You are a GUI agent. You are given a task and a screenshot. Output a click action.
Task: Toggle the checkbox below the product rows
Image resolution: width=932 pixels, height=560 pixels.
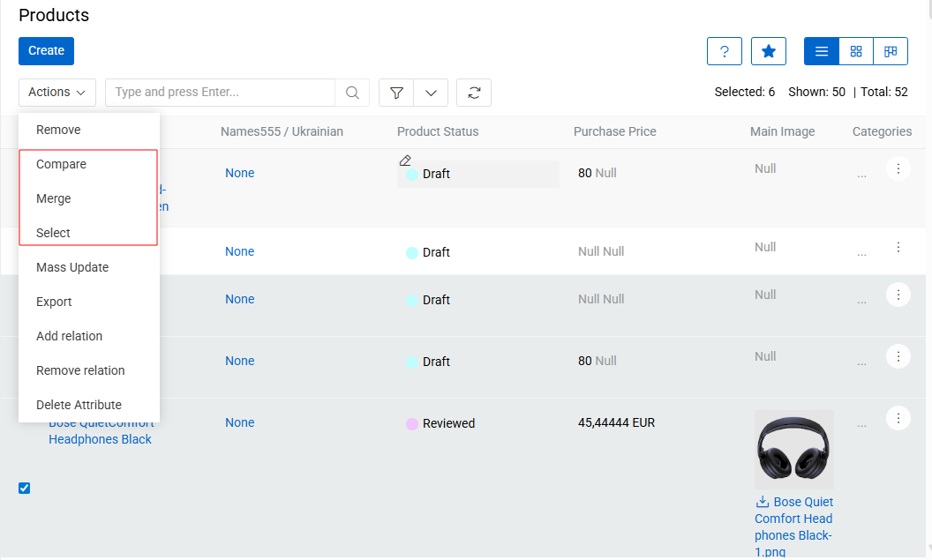coord(24,488)
